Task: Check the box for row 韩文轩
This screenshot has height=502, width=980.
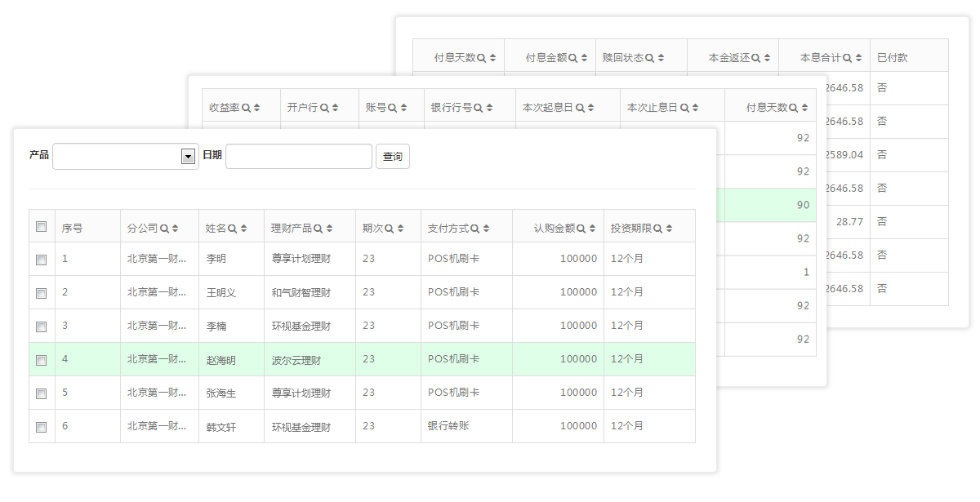Action: coord(42,427)
